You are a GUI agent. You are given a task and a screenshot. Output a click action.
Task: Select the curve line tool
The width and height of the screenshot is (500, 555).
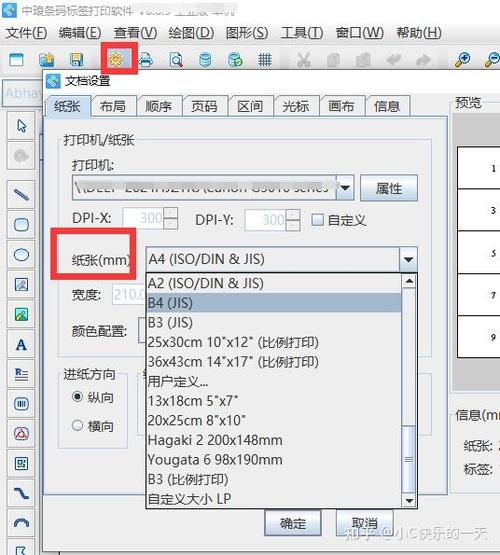click(x=21, y=493)
